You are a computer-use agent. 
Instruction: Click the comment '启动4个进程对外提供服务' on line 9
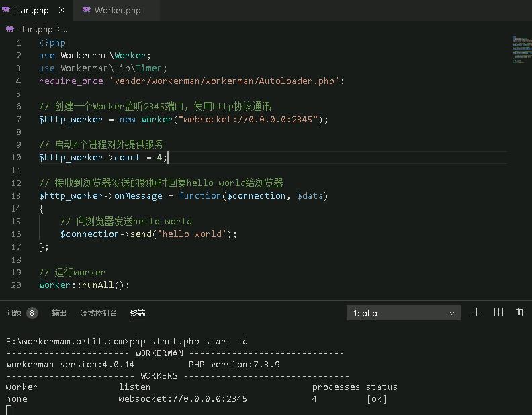pyautogui.click(x=109, y=145)
